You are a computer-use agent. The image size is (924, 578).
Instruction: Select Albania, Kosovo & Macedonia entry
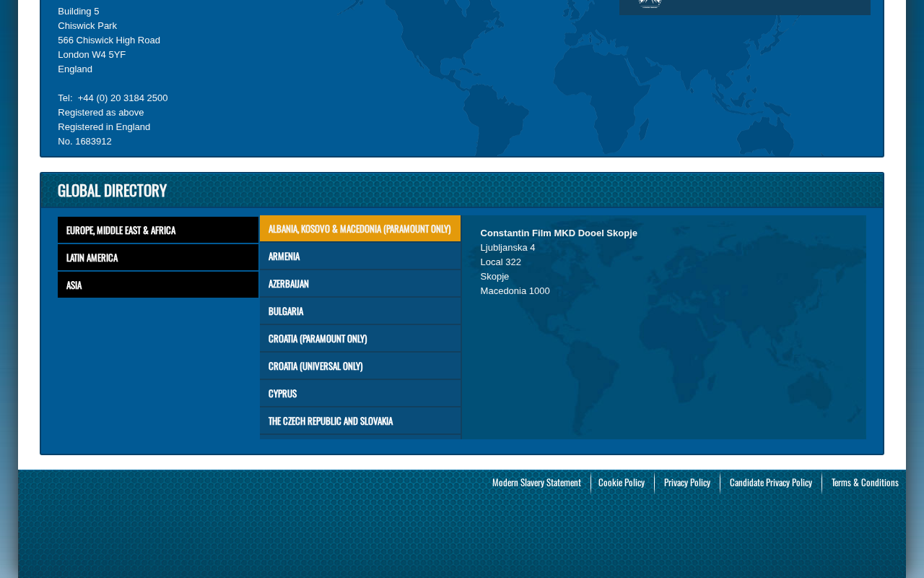coord(360,228)
